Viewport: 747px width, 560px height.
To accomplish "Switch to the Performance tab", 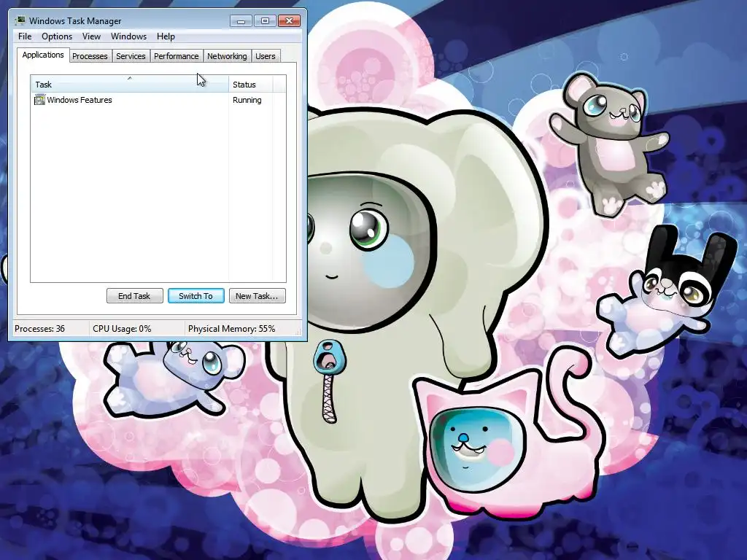I will (177, 56).
